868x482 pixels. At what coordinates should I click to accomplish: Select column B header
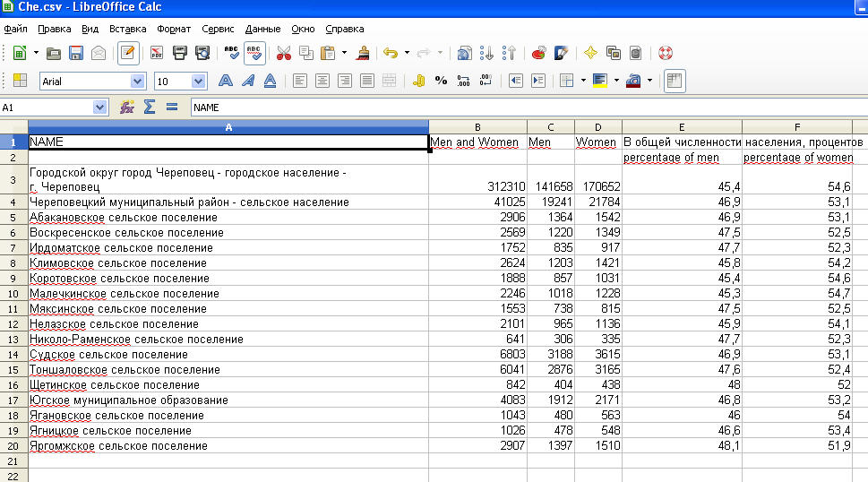point(477,127)
